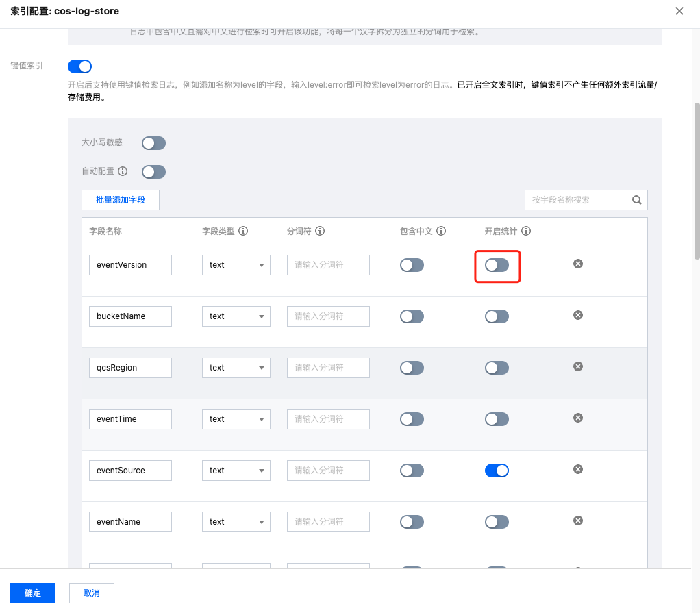
Task: Delete the eventSource field row
Action: 578,469
